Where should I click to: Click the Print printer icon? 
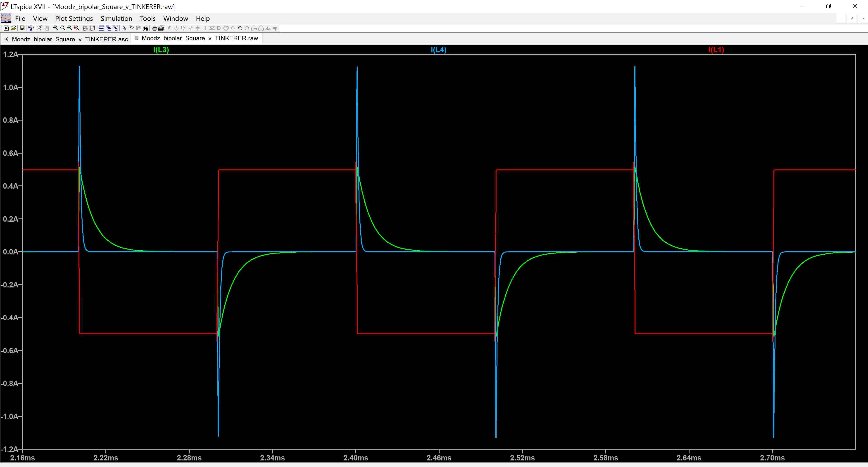point(154,28)
